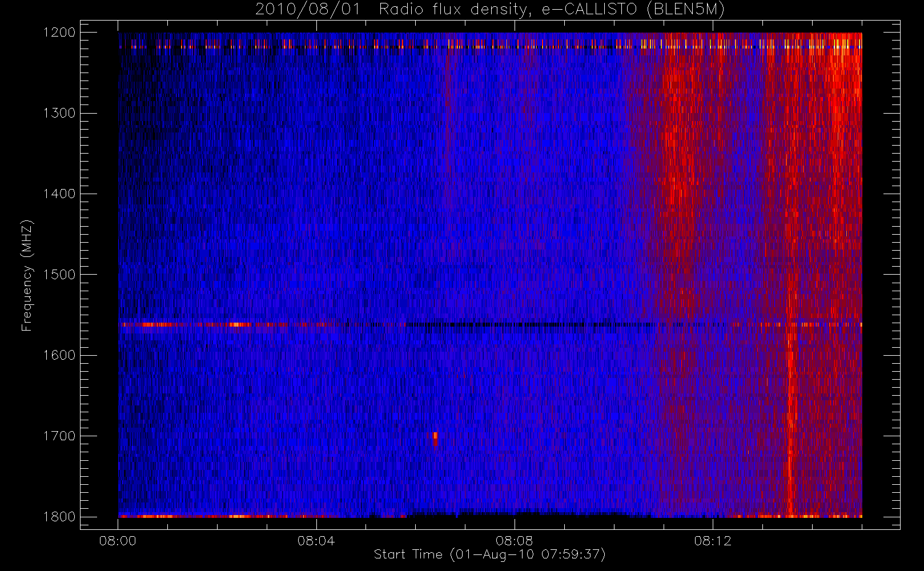Screen dimensions: 924x571
Task: Select the 1300 frequency tick label
Action: tap(59, 113)
